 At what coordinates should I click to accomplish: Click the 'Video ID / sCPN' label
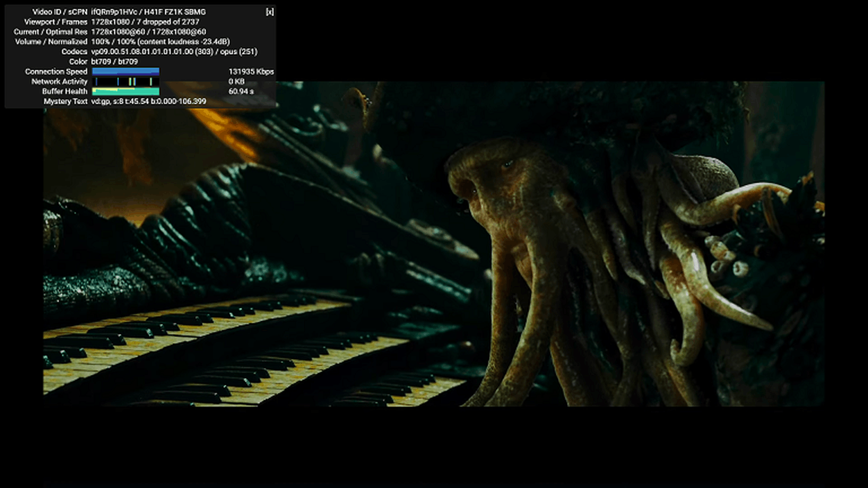(59, 12)
